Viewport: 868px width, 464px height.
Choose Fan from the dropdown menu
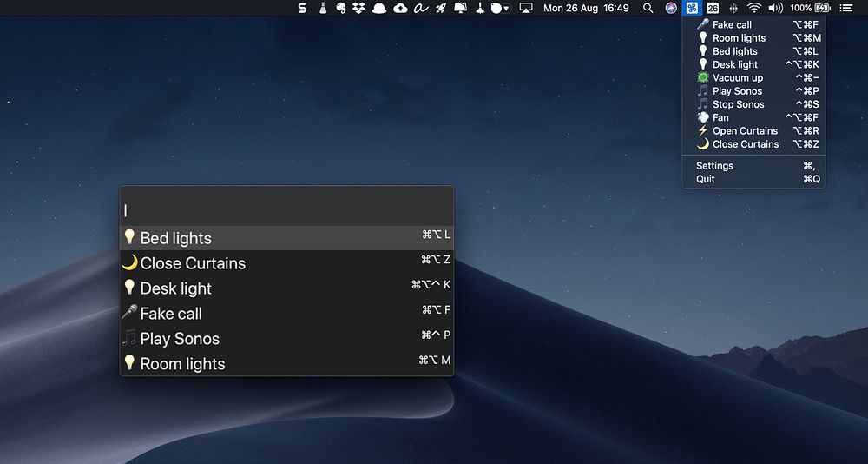[753, 117]
